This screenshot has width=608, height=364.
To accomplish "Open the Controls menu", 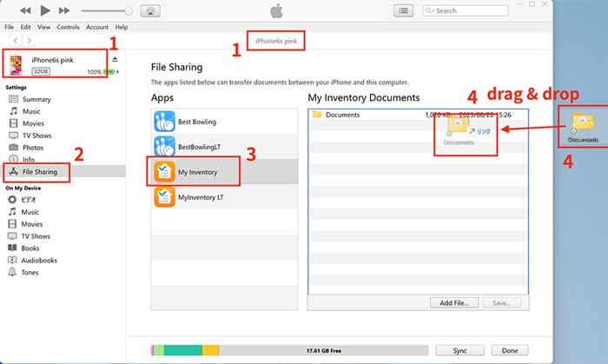I will (x=69, y=27).
